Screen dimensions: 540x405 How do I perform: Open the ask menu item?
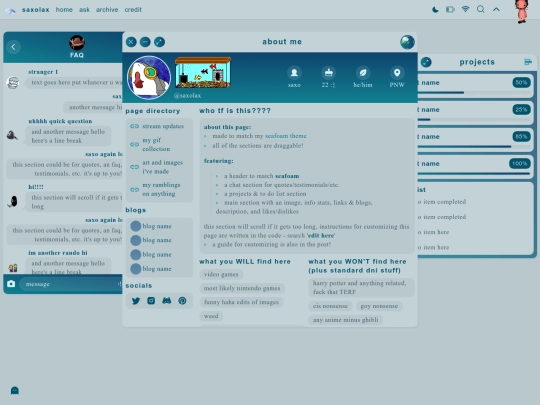[84, 10]
